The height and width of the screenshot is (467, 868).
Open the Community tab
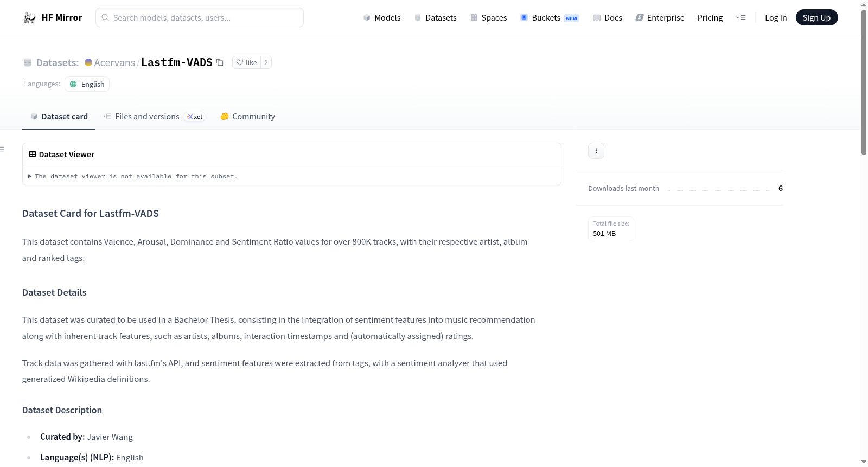(x=247, y=117)
